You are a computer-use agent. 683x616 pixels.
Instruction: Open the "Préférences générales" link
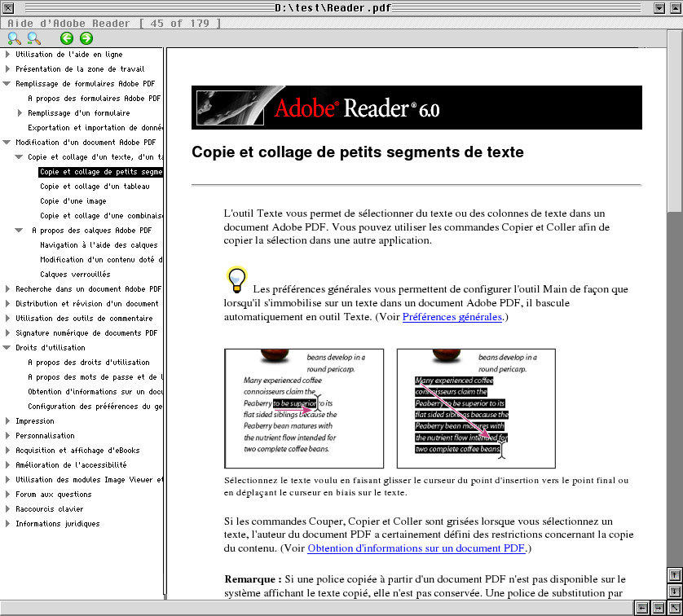point(452,317)
